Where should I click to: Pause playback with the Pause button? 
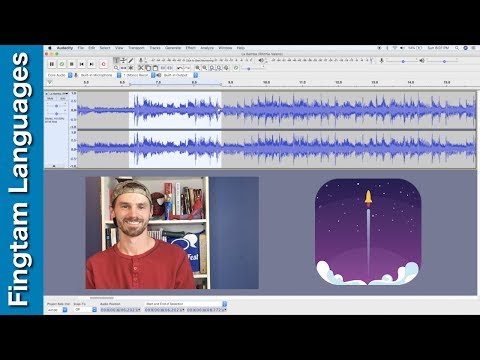tap(52, 64)
